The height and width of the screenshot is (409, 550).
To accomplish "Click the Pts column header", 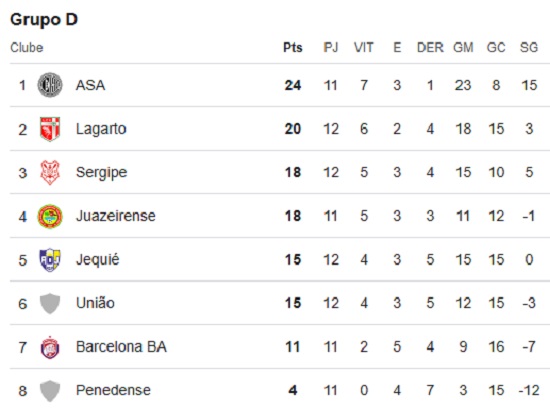I will coord(293,47).
